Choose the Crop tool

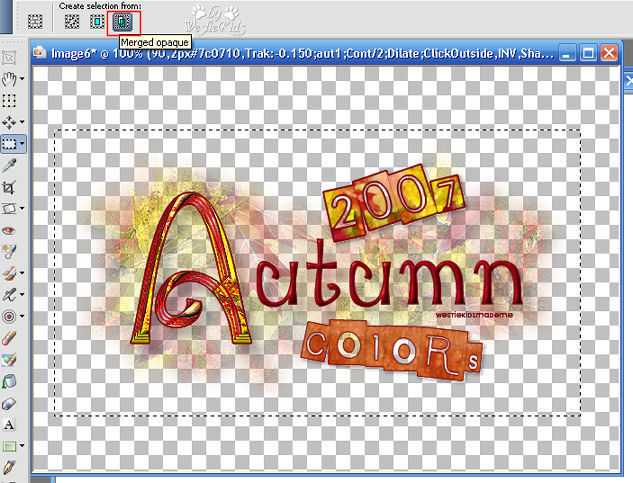[9, 187]
